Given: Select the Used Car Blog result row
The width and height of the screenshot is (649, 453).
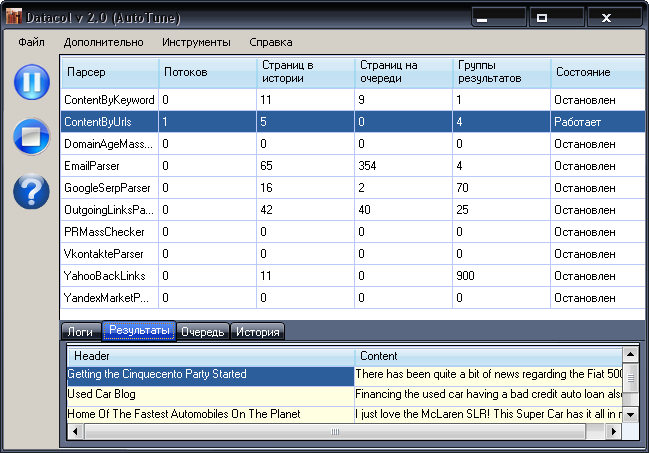Looking at the screenshot, I should click(x=210, y=394).
